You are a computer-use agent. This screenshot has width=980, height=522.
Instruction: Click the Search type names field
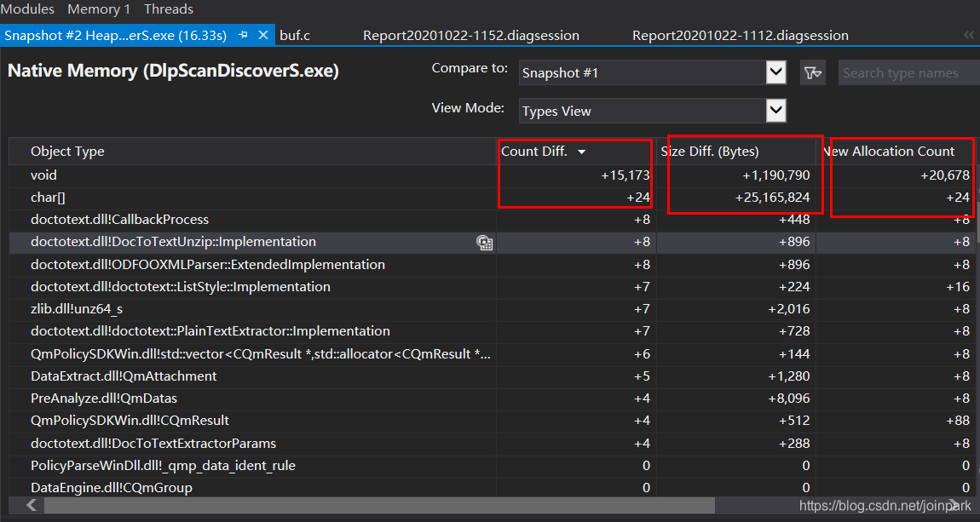coord(908,73)
